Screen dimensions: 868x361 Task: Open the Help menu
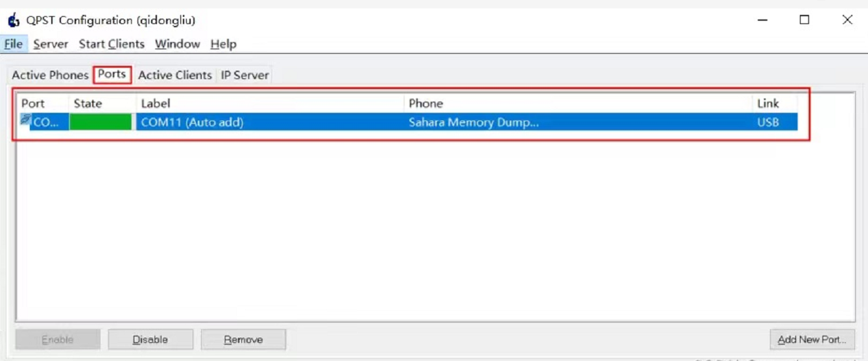[x=223, y=44]
